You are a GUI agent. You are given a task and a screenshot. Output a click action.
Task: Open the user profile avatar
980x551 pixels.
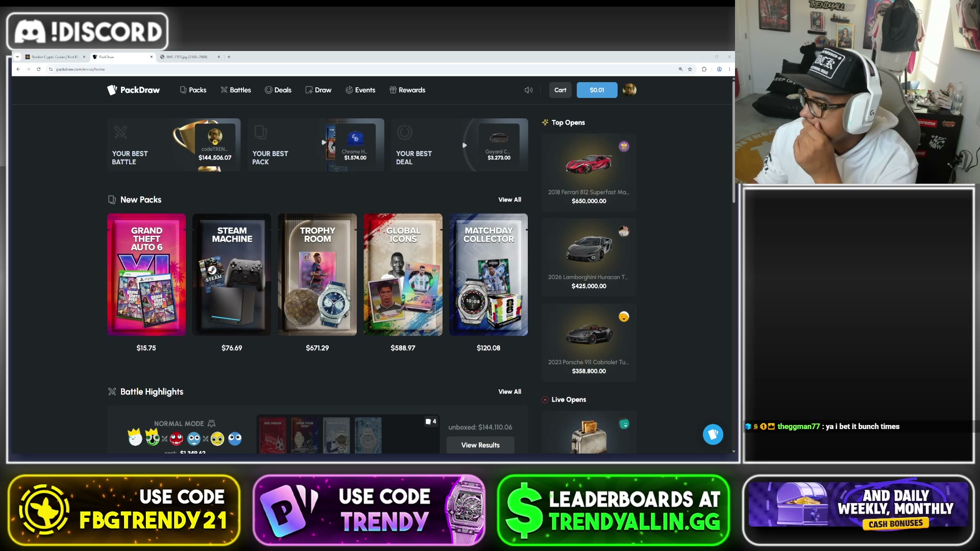(x=629, y=90)
